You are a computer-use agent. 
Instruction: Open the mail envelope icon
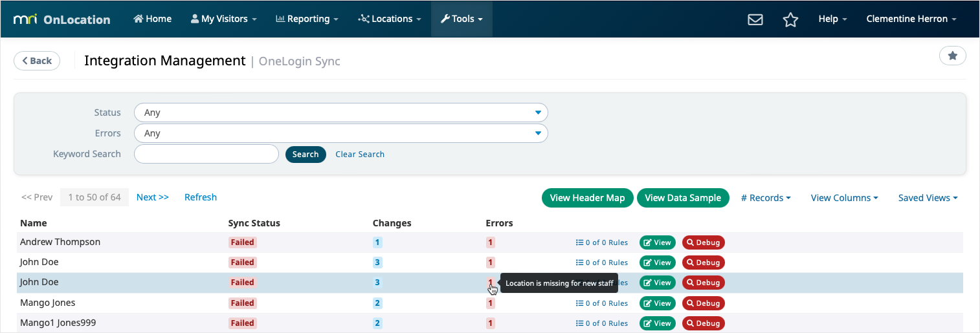[x=755, y=19]
